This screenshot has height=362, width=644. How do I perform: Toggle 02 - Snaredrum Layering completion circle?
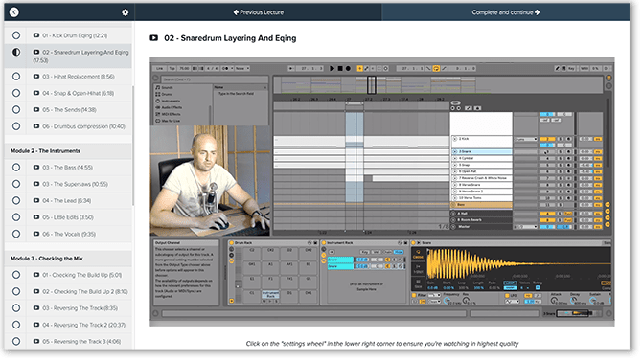(x=16, y=52)
